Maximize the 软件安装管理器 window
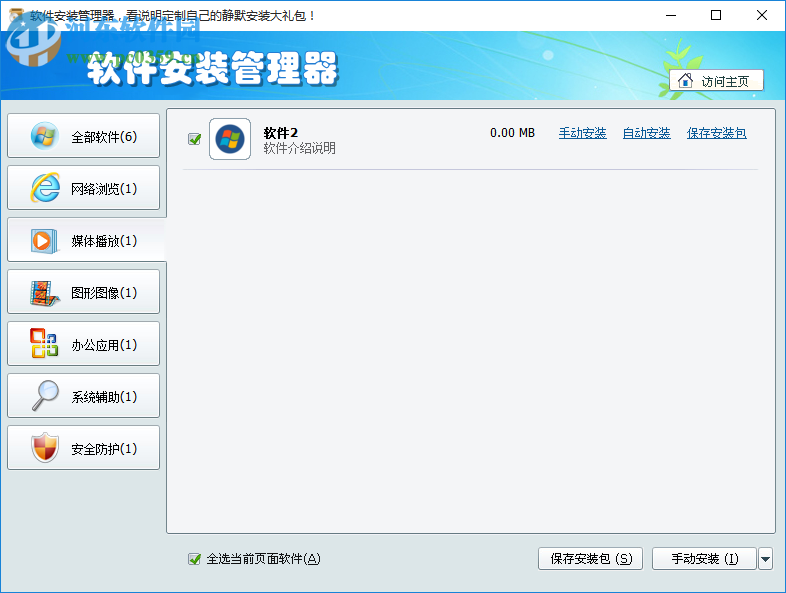The image size is (786, 593). pos(716,16)
